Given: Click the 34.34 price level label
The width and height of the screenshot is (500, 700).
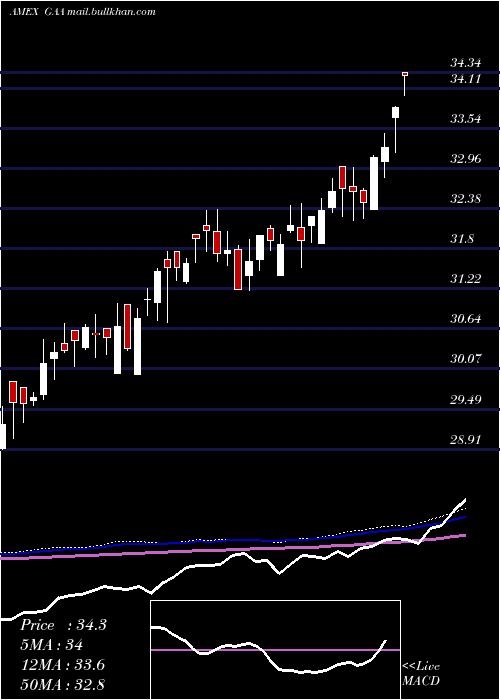Looking at the screenshot, I should pos(466,63).
